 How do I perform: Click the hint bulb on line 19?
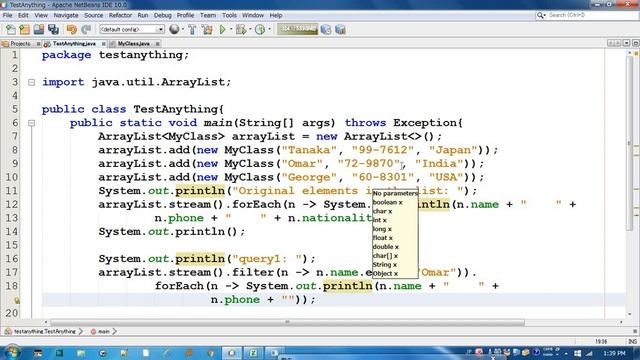tap(17, 300)
